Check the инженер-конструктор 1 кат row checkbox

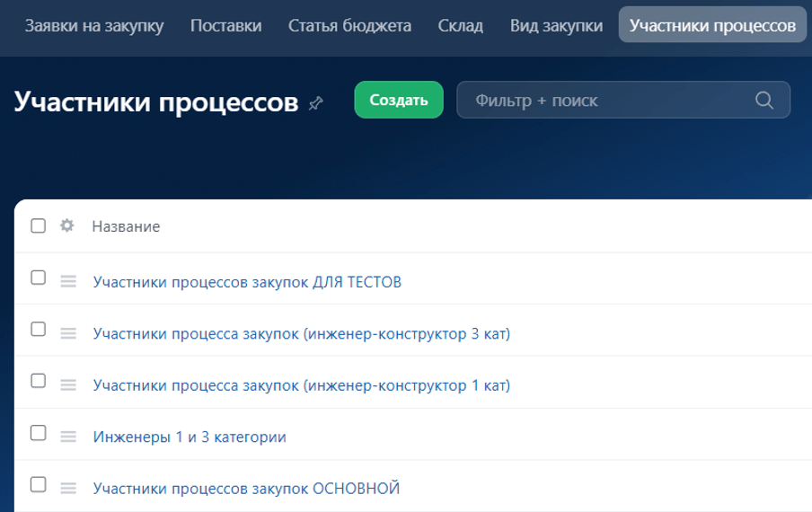[38, 381]
